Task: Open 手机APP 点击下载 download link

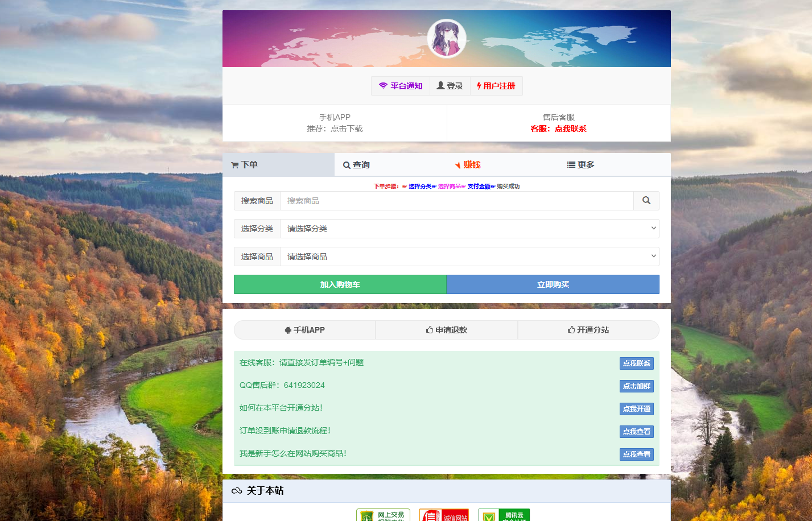Action: pyautogui.click(x=335, y=129)
